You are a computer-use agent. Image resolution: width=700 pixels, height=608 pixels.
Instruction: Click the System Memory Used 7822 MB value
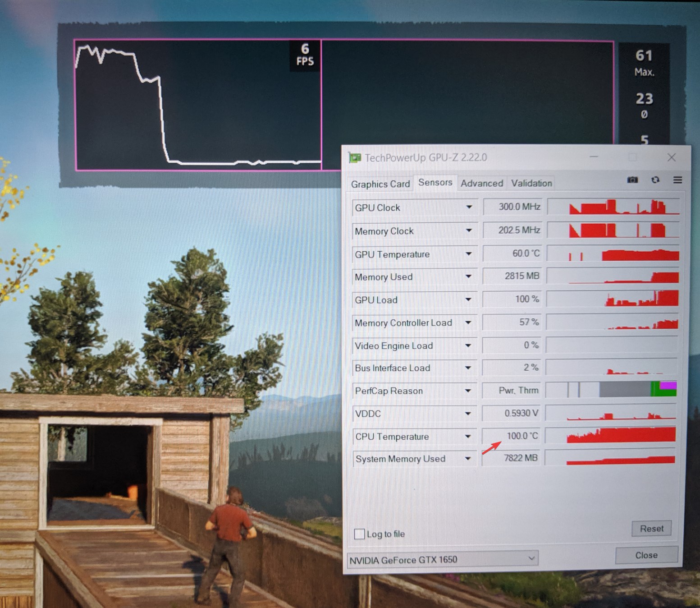[x=511, y=458]
